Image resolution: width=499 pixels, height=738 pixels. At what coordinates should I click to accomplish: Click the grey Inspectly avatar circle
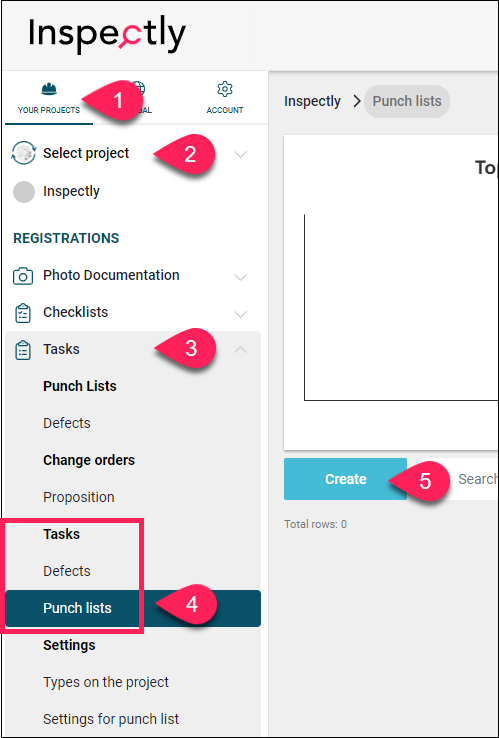click(24, 192)
